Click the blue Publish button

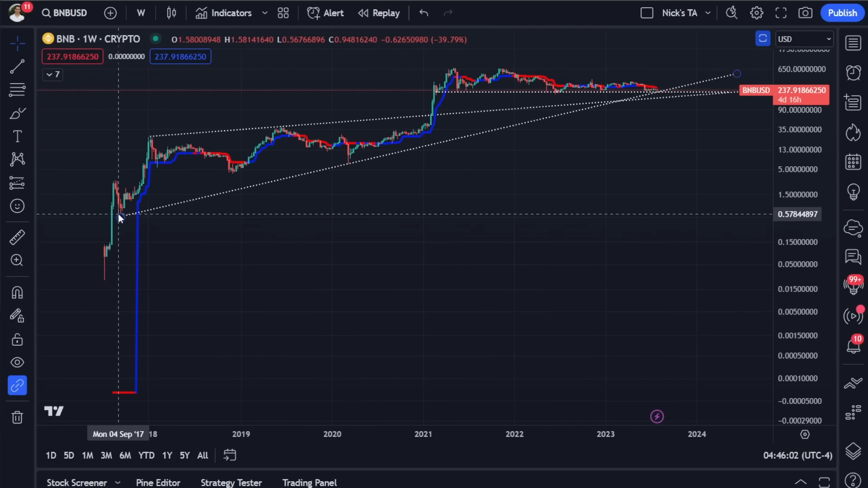(842, 13)
